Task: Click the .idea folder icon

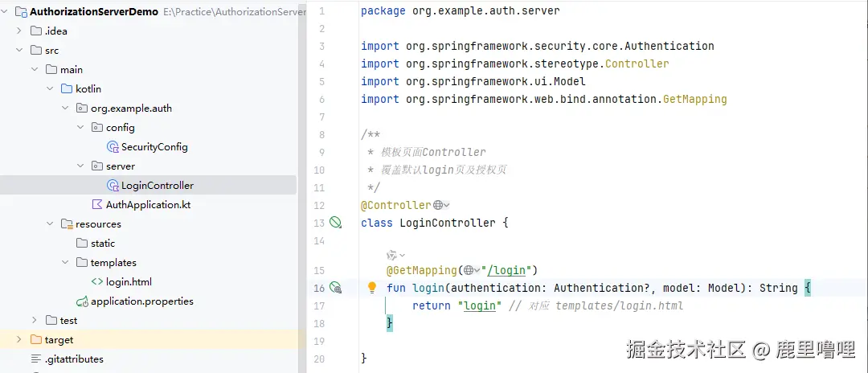Action: 36,31
